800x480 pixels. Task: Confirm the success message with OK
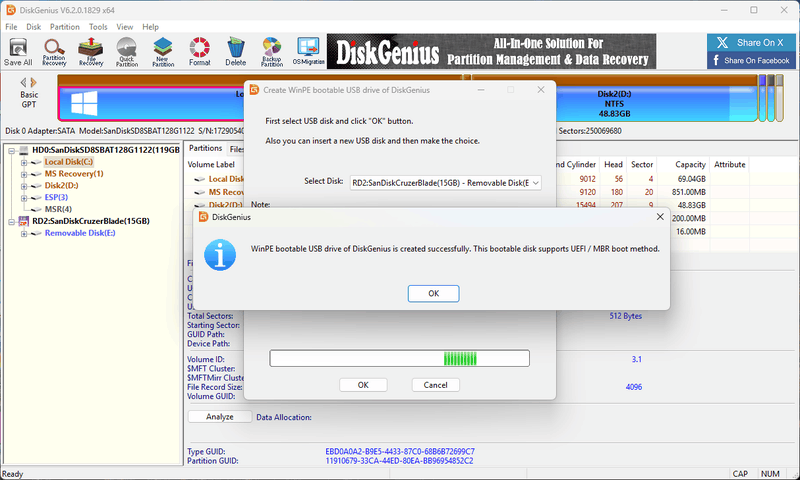[x=433, y=293]
